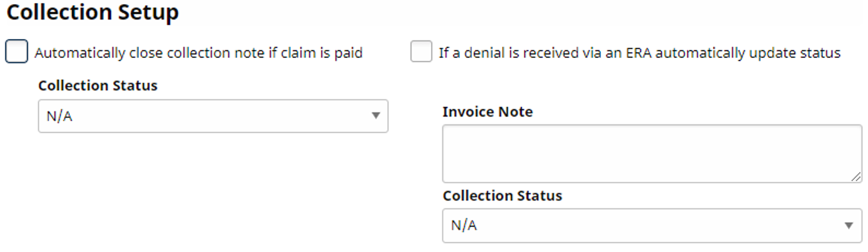
Task: Click the Collection Status label under Invoice Note
Action: tap(502, 196)
